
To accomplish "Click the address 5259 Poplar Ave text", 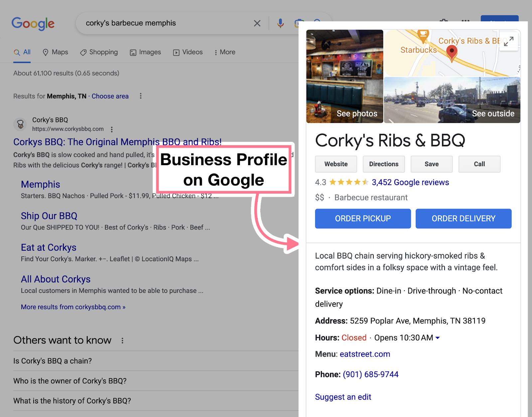I will tap(418, 321).
